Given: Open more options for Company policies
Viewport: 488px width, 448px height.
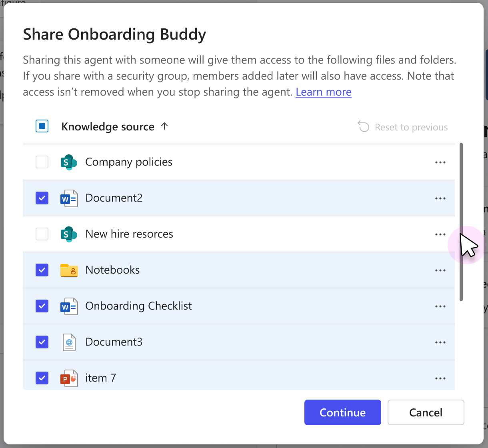Looking at the screenshot, I should (440, 162).
